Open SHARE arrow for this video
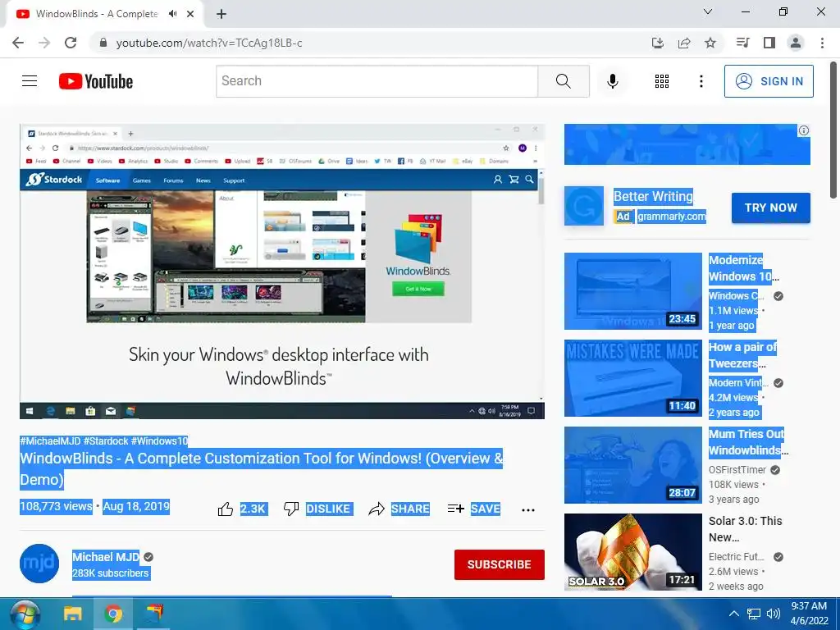This screenshot has width=840, height=630. (x=377, y=509)
